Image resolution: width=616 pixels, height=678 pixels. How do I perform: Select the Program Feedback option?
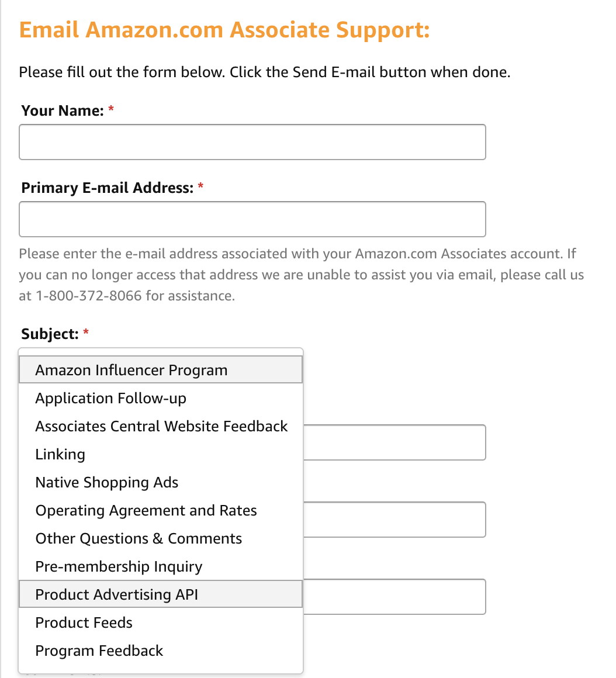pos(99,651)
